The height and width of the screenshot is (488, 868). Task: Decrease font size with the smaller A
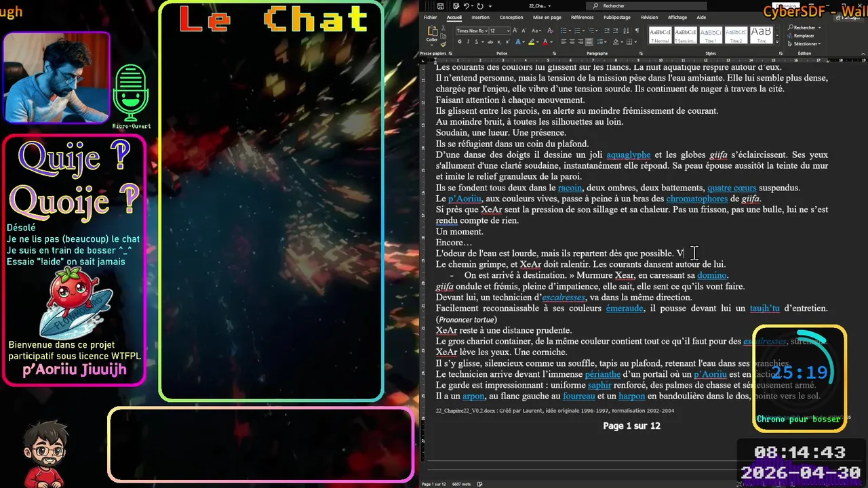[524, 30]
